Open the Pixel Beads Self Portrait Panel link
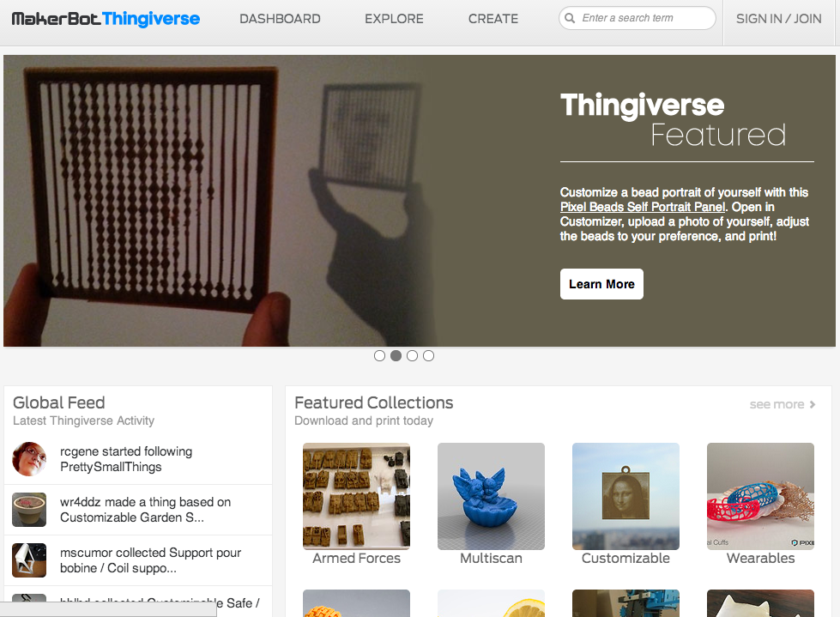The height and width of the screenshot is (617, 840). [643, 207]
